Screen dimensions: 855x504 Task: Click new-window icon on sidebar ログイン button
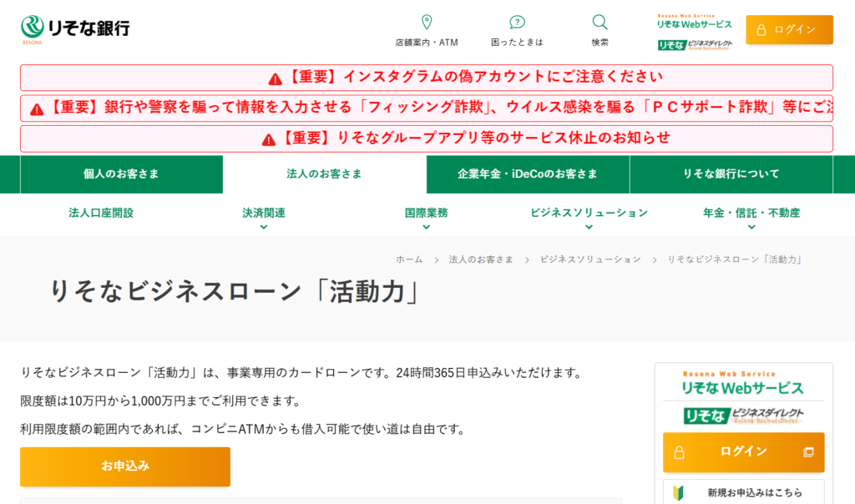click(x=808, y=452)
